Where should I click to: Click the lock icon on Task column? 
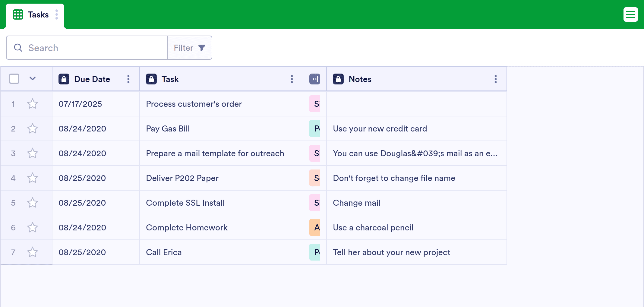[151, 79]
